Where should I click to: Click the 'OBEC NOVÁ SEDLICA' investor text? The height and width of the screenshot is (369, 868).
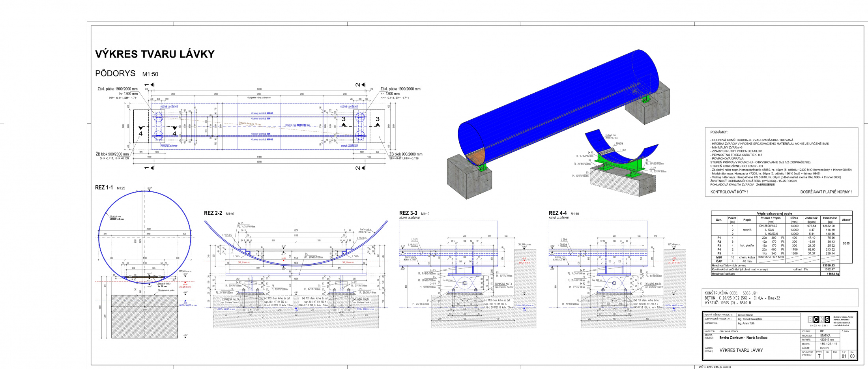pos(729,332)
